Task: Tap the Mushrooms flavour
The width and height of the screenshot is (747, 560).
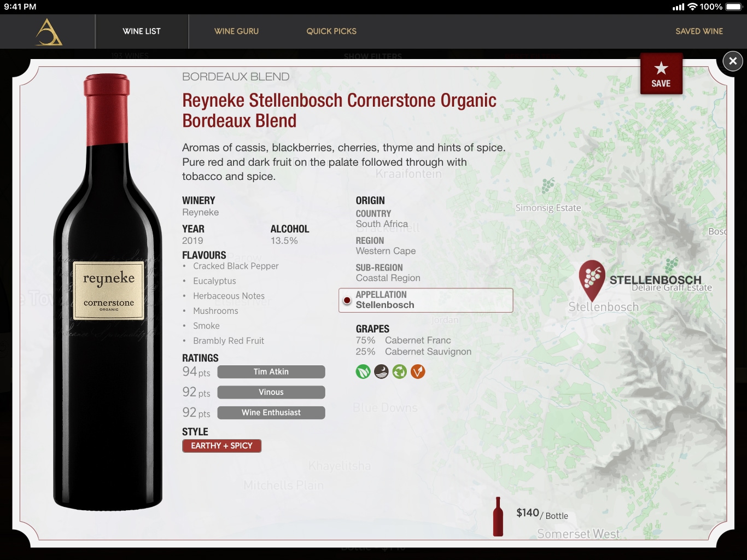Action: (x=215, y=311)
